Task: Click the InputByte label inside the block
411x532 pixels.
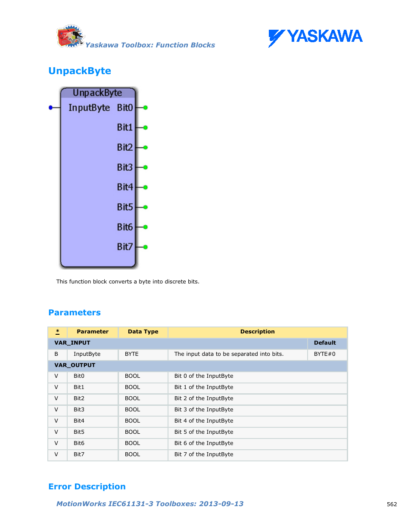Action: 89,108
